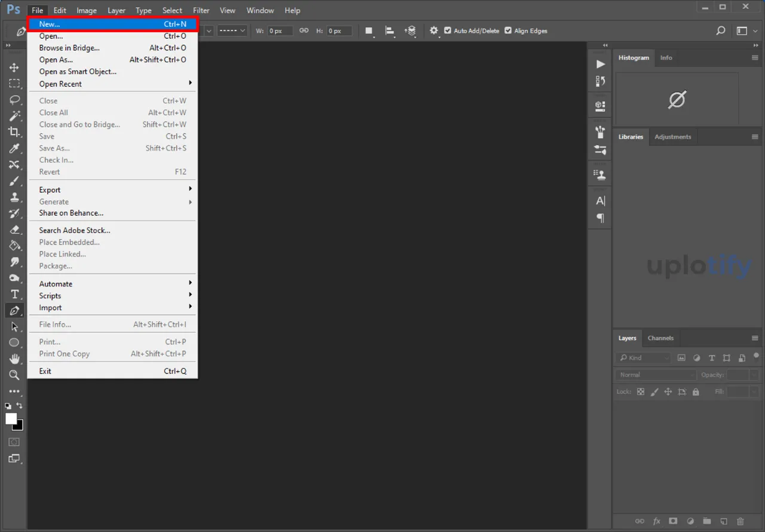
Task: Toggle Lock transparent pixels icon
Action: click(x=641, y=392)
